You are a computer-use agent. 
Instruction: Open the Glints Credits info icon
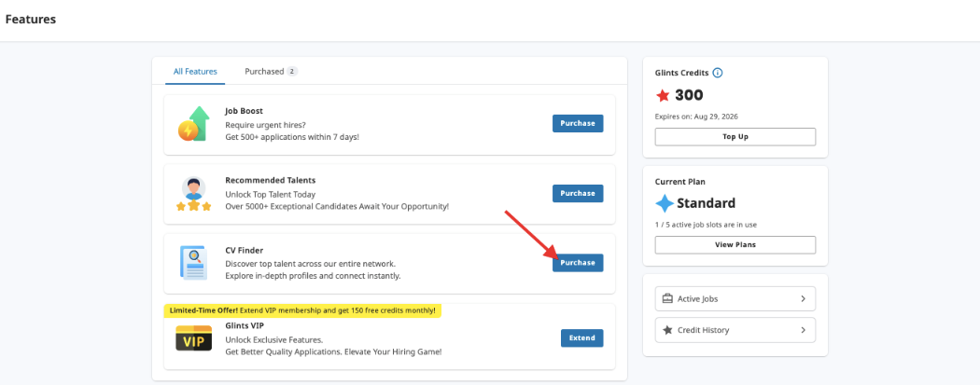click(718, 73)
